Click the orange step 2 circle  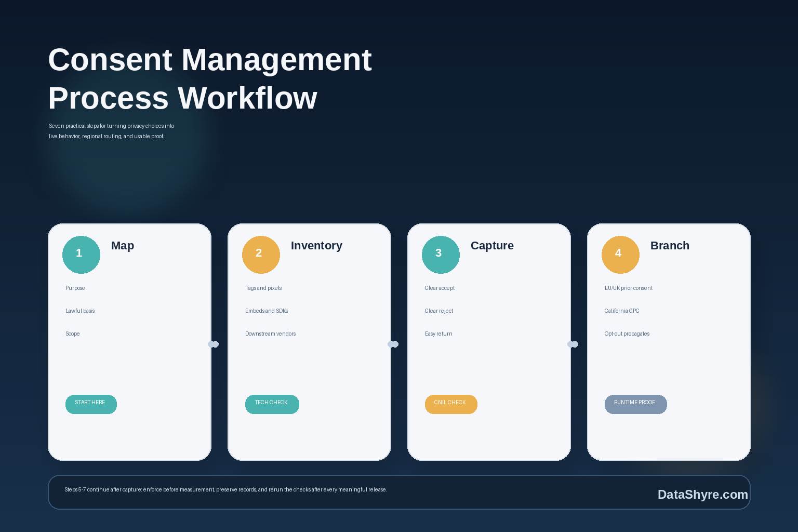[261, 255]
